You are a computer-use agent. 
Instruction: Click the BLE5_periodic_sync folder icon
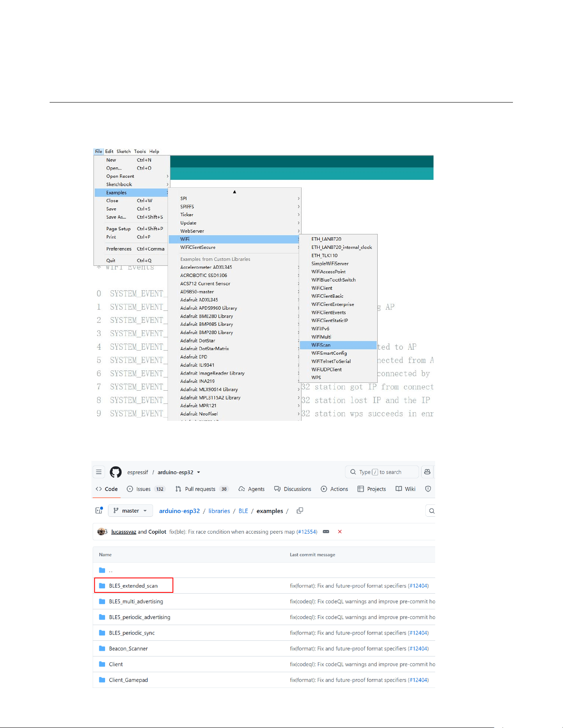click(102, 633)
